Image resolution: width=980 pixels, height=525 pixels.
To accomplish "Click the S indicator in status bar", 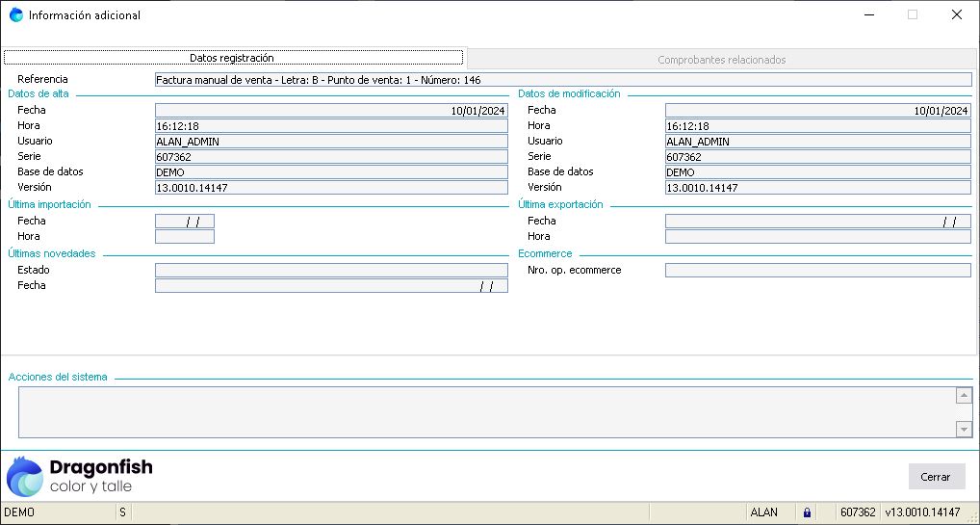I will coord(122,512).
